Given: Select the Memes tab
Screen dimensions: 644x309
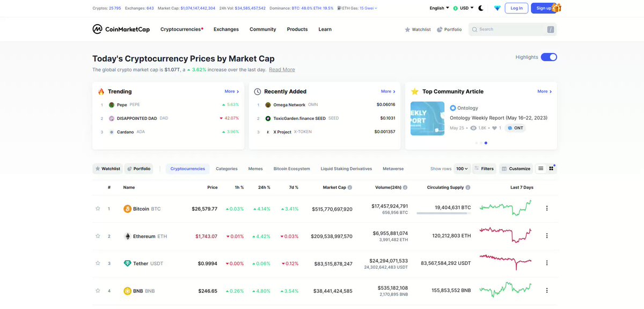Looking at the screenshot, I should click(255, 169).
